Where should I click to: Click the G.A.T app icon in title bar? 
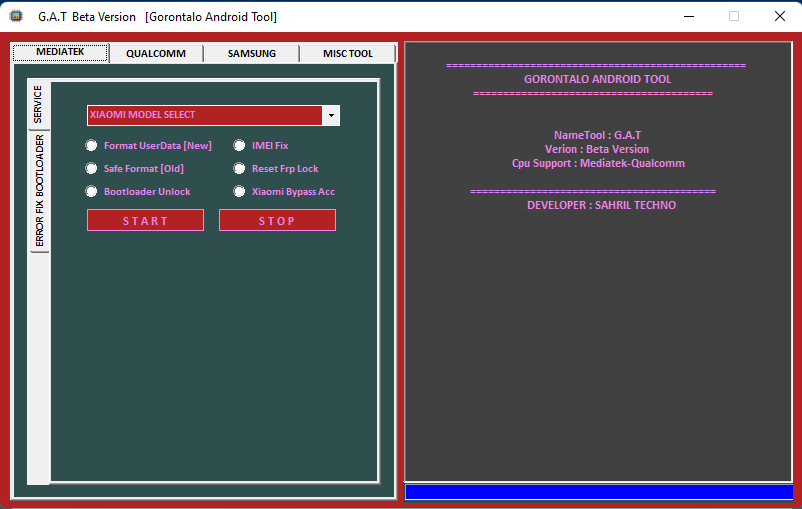pos(16,16)
